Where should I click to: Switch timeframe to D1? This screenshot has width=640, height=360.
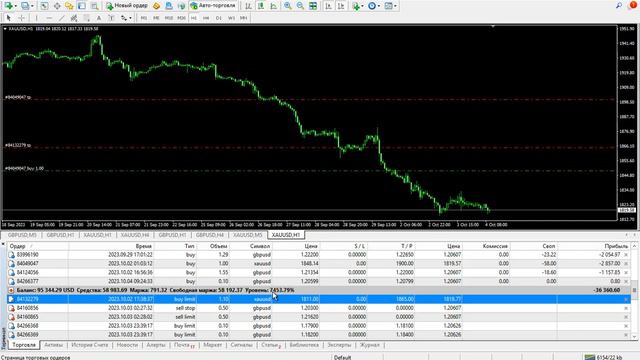point(219,18)
